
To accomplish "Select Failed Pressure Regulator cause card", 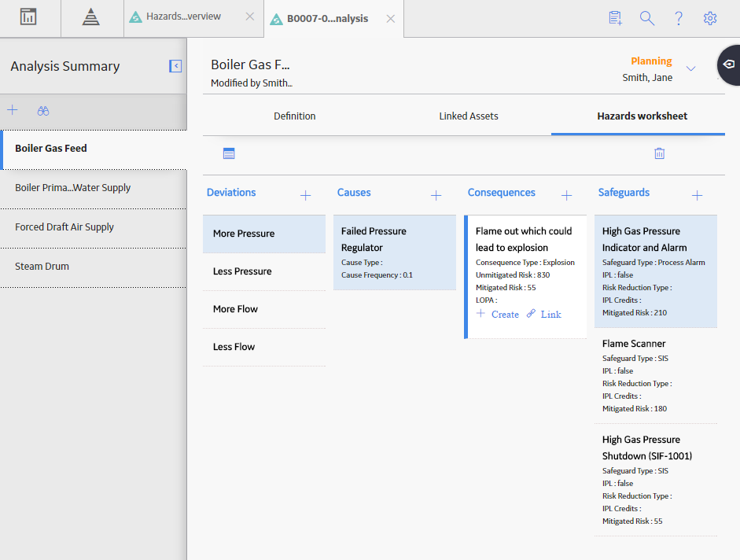I will (395, 252).
